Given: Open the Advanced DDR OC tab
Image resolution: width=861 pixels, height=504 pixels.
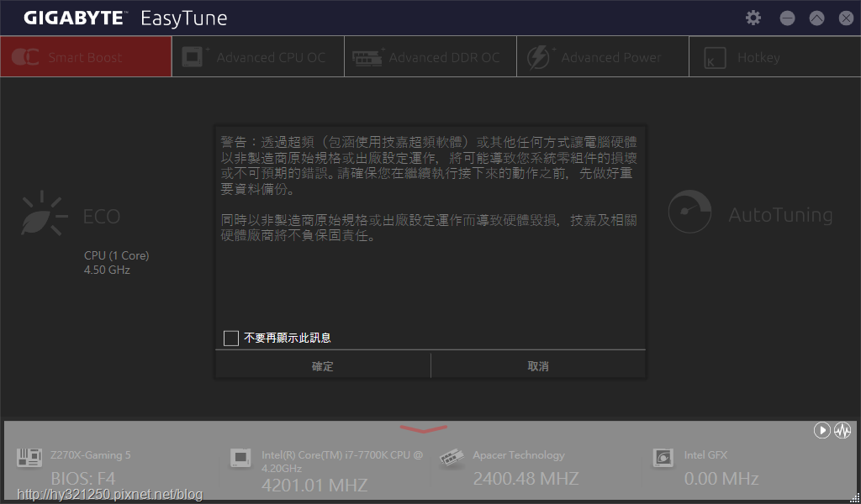Looking at the screenshot, I should click(x=430, y=56).
